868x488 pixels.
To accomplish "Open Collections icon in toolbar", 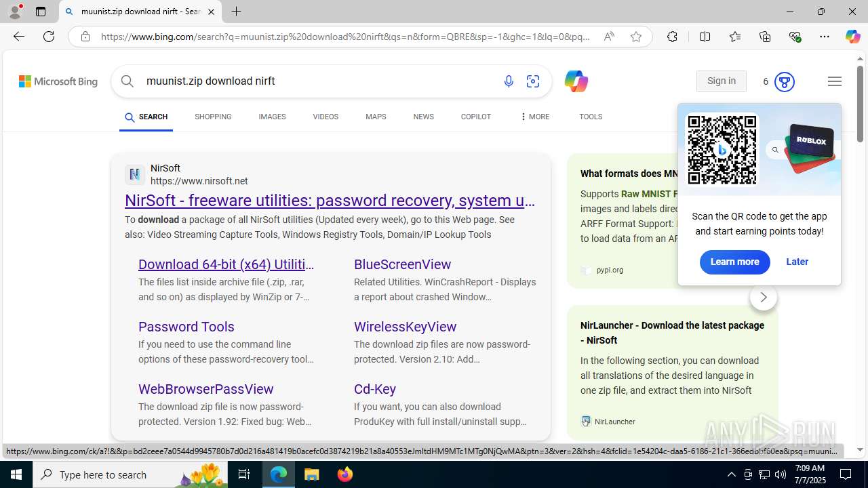I will [765, 37].
